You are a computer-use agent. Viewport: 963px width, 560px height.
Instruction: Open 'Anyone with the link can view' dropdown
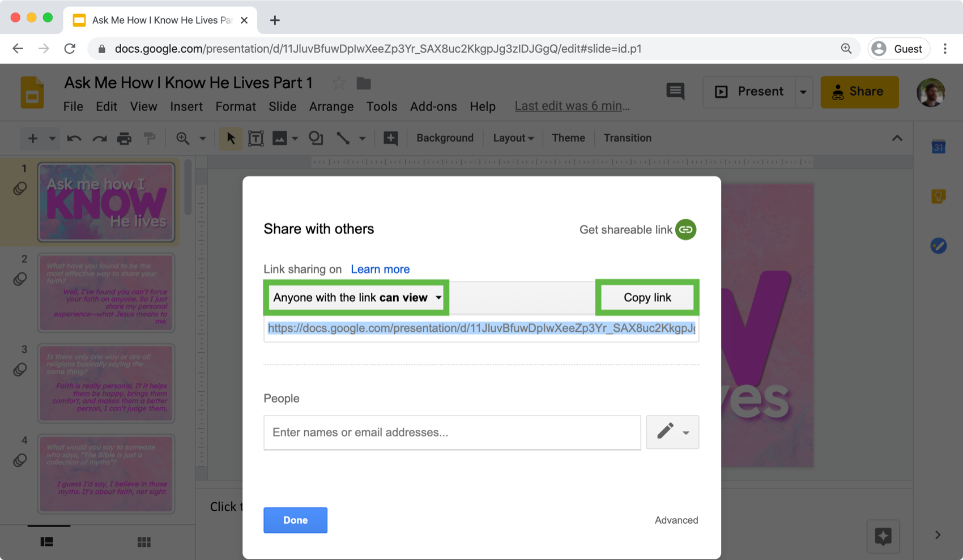click(356, 297)
